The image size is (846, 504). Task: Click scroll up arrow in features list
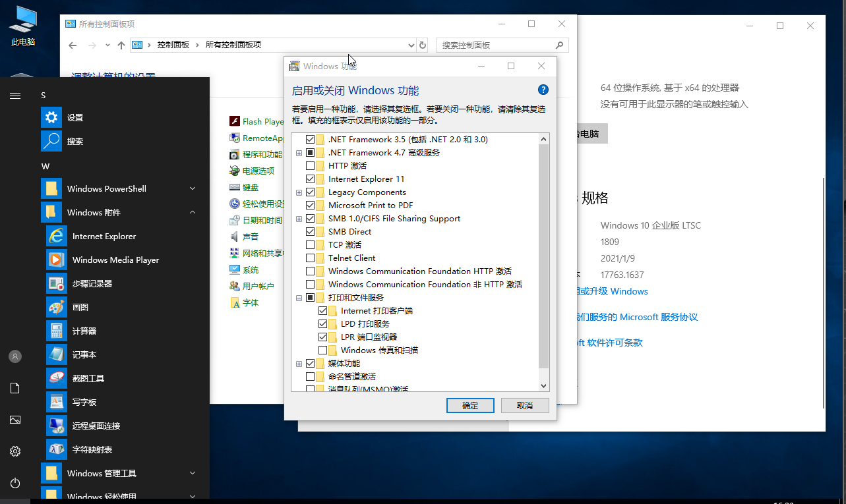coord(544,139)
